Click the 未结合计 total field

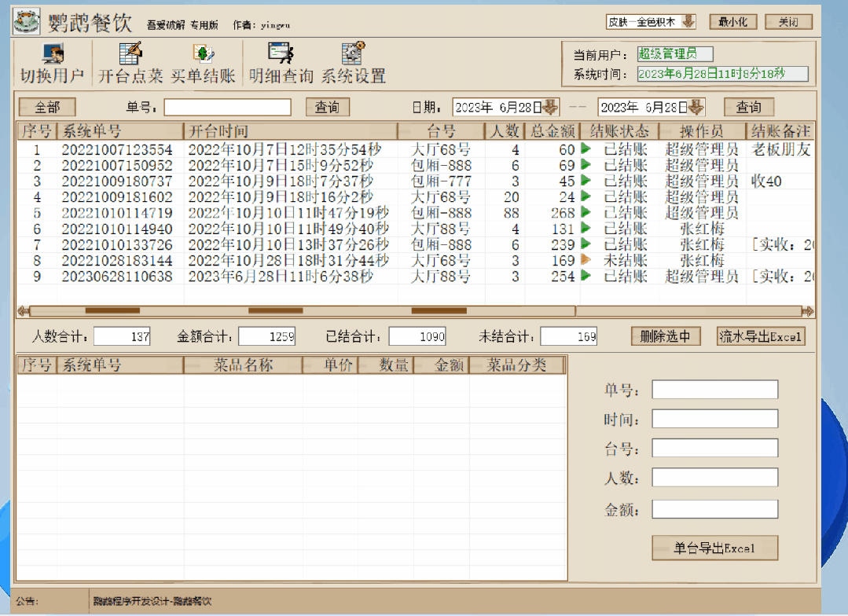(x=569, y=336)
